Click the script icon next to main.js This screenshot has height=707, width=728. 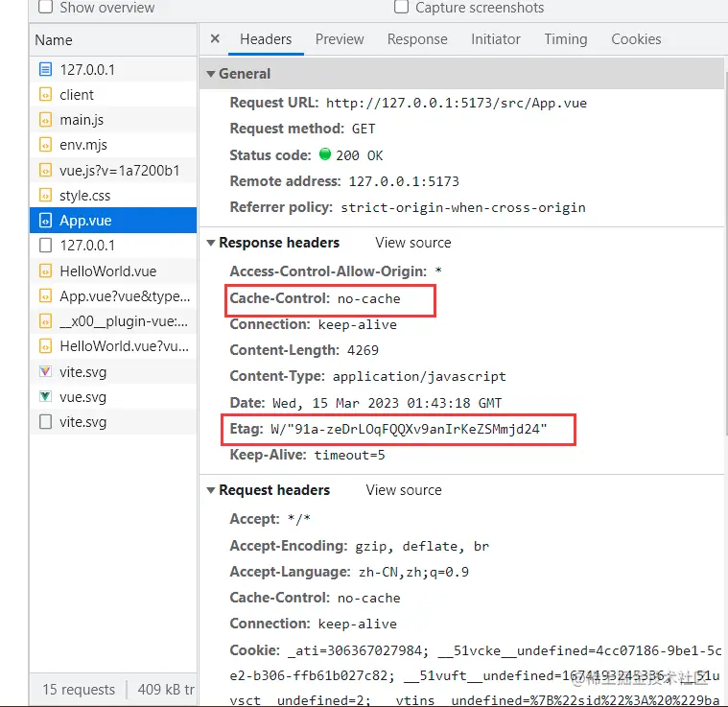point(45,120)
